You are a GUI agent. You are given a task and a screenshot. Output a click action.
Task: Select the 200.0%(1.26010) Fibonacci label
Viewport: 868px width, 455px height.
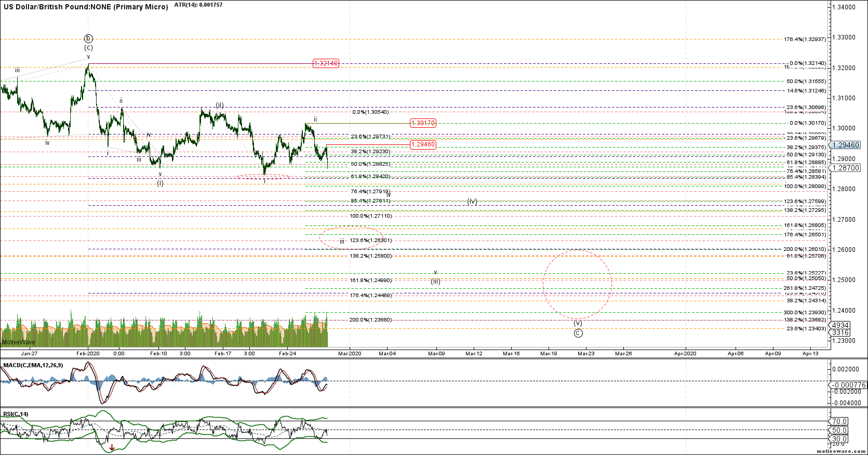coord(804,249)
